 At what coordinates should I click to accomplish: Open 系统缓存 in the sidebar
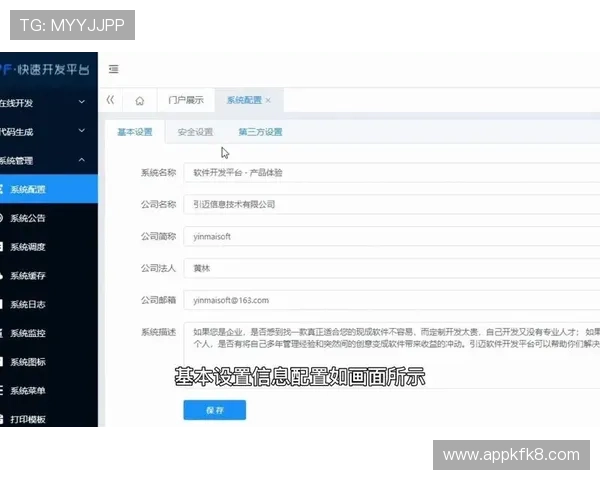(49, 276)
